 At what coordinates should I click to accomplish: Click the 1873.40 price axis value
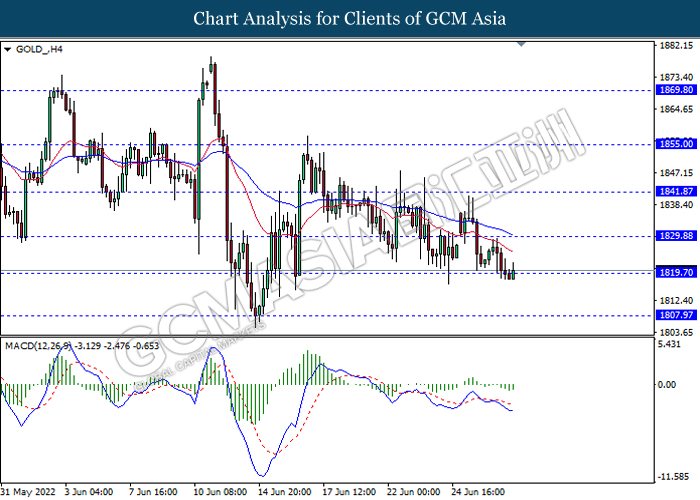pyautogui.click(x=676, y=78)
